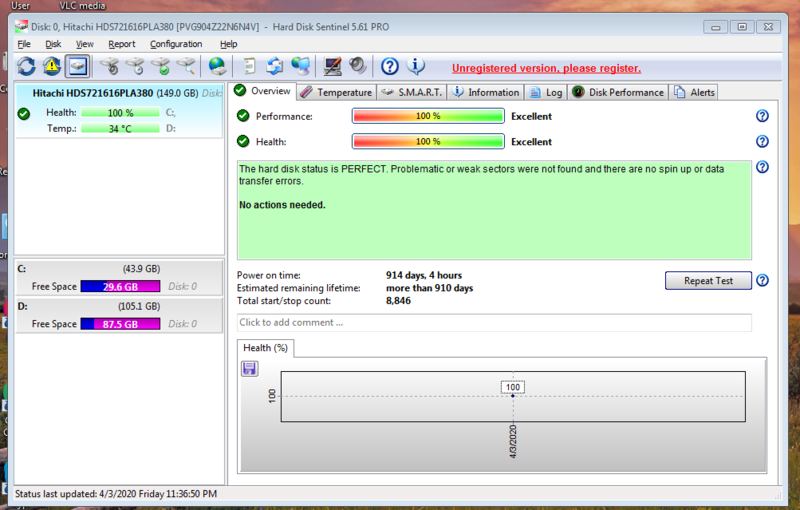Click floppy save icon on Health chart
Image resolution: width=800 pixels, height=510 pixels.
(249, 368)
